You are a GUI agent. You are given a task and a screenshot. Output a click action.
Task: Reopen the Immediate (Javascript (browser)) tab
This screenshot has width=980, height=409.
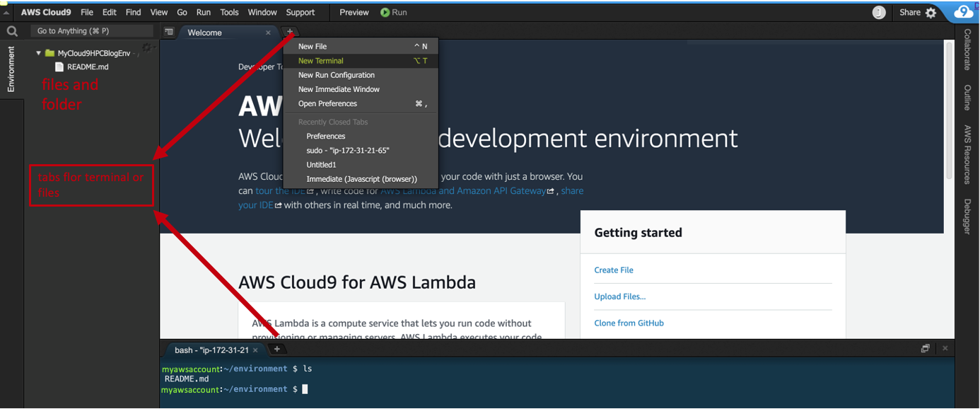(361, 179)
